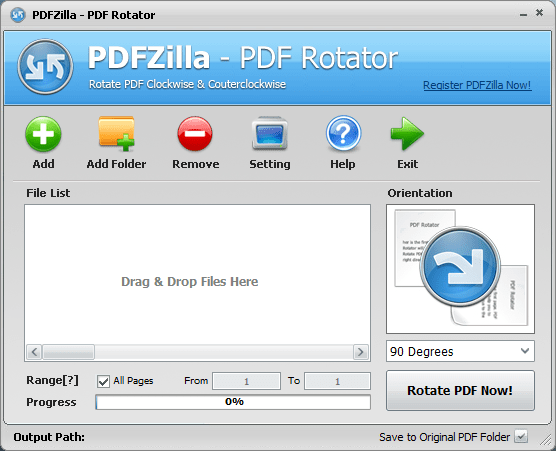Click the blue Help question icon

pyautogui.click(x=343, y=133)
